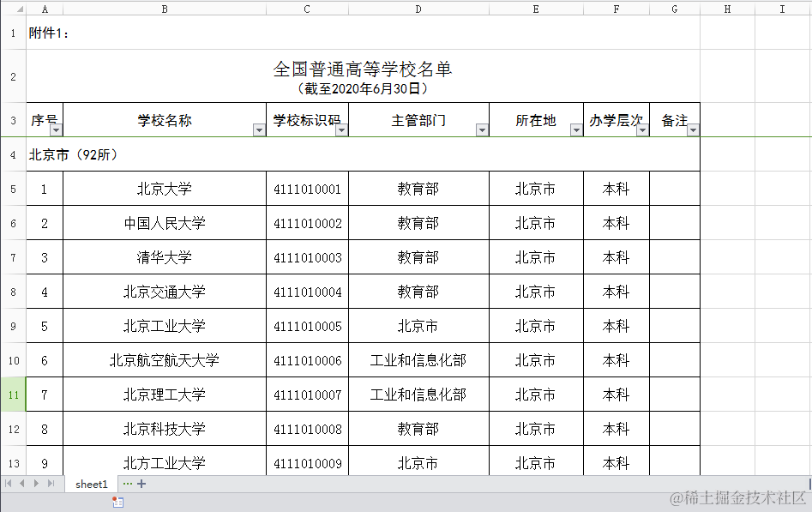The width and height of the screenshot is (812, 512).
Task: Select the 北方工业大学 cell
Action: (165, 461)
